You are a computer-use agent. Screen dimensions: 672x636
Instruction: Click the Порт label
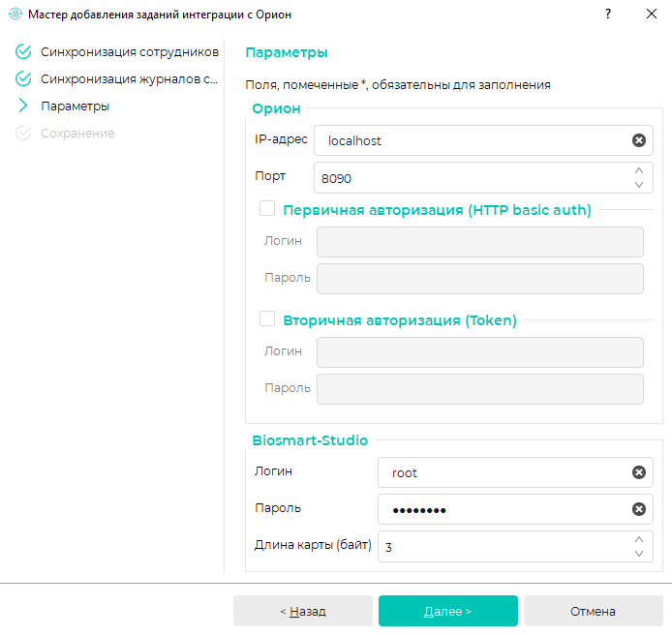click(270, 176)
